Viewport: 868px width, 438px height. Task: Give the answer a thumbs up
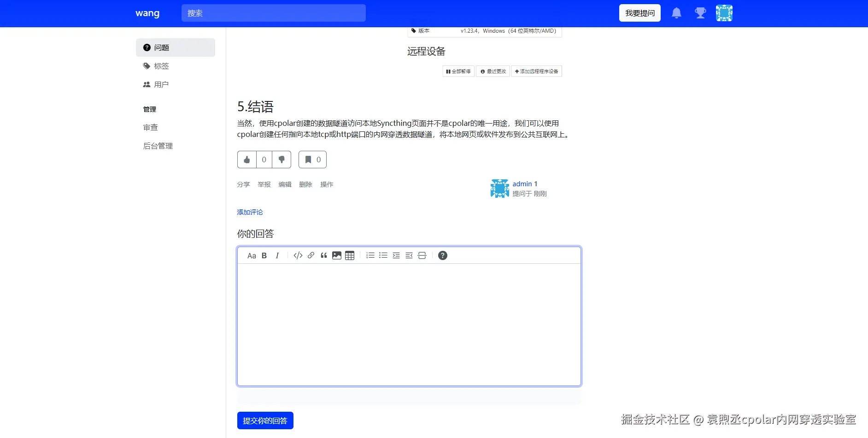click(x=246, y=160)
